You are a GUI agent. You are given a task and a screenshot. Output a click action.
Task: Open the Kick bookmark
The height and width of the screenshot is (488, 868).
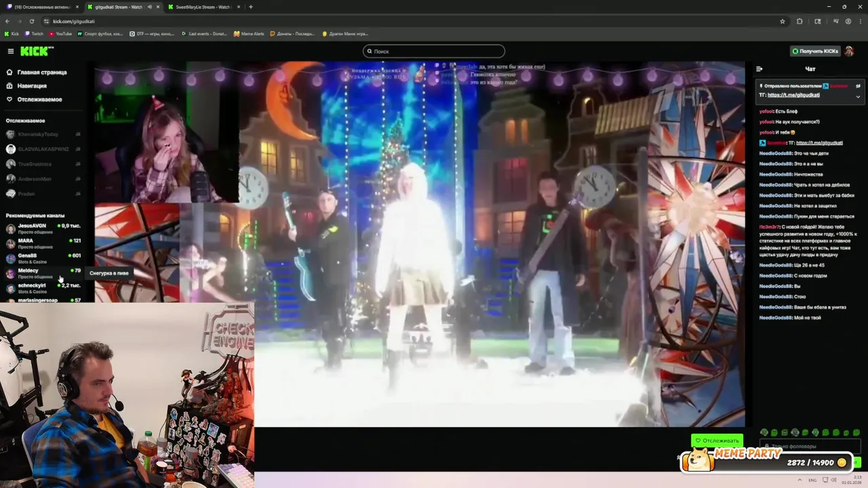click(x=12, y=33)
